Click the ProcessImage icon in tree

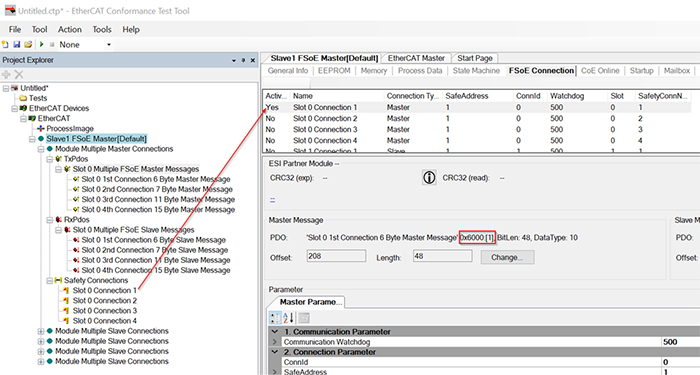click(41, 129)
